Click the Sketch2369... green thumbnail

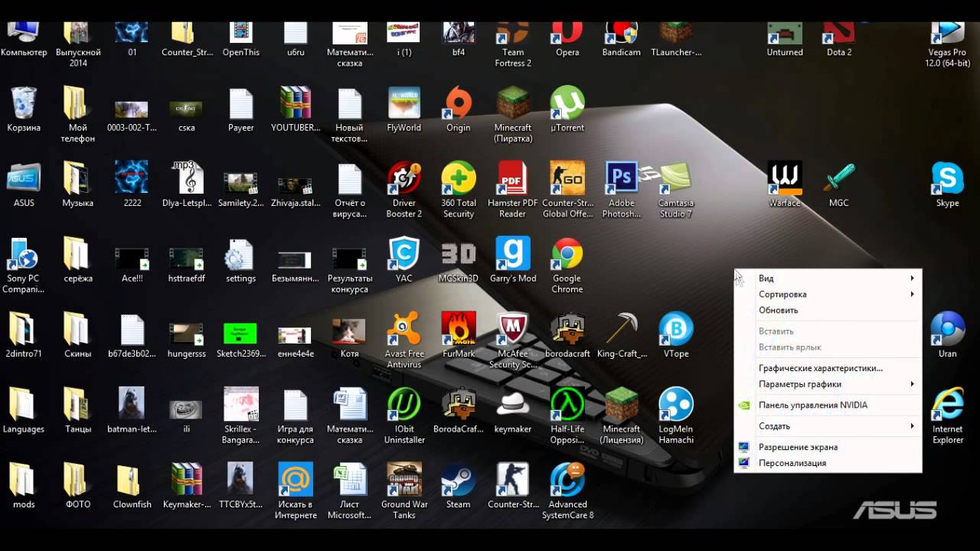[241, 334]
